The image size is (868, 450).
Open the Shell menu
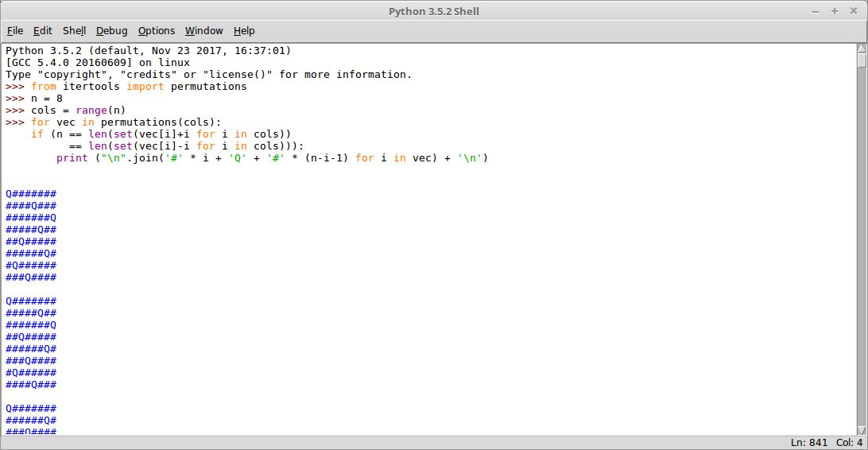[x=74, y=31]
